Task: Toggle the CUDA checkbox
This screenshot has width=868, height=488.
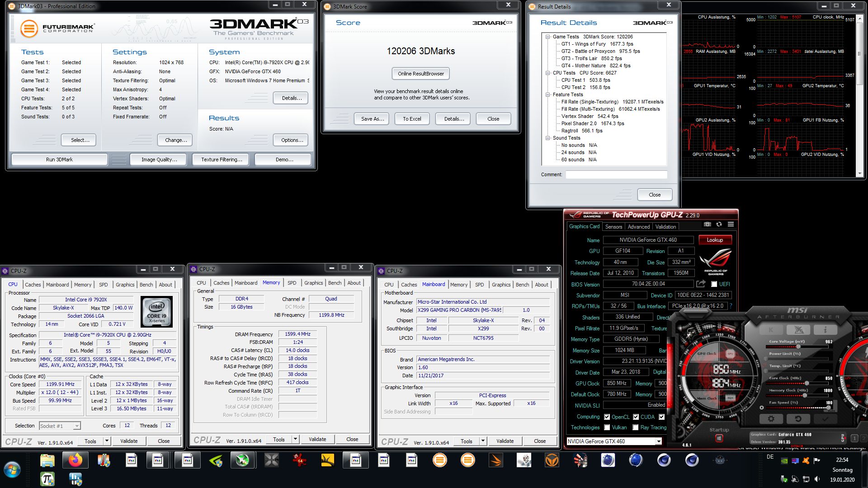Action: [636, 417]
